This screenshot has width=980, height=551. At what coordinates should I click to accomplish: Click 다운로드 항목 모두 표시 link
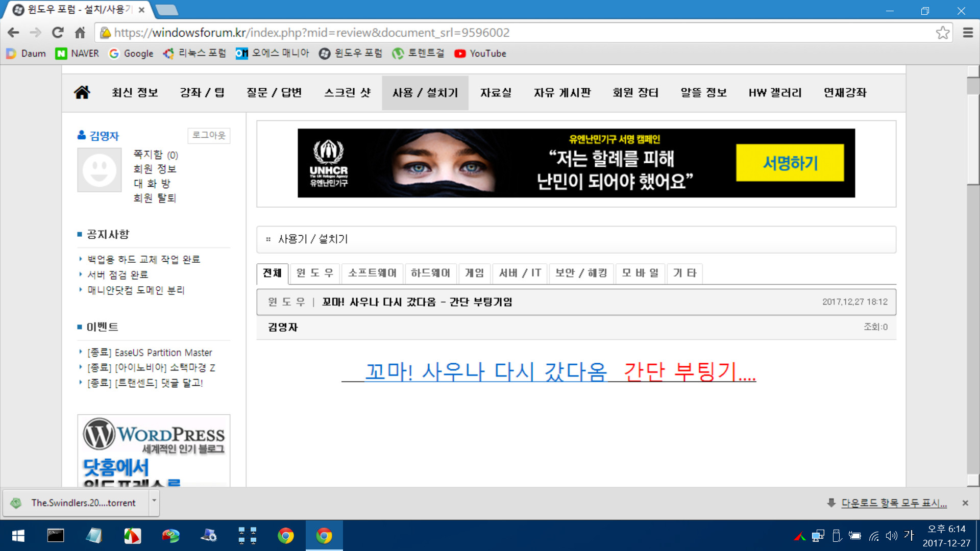click(x=894, y=503)
